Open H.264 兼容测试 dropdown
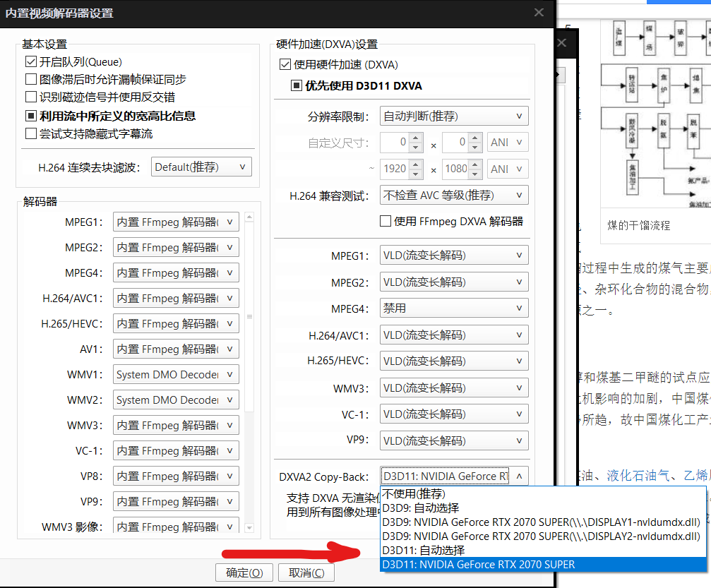Viewport: 711px width, 588px height. pyautogui.click(x=454, y=195)
